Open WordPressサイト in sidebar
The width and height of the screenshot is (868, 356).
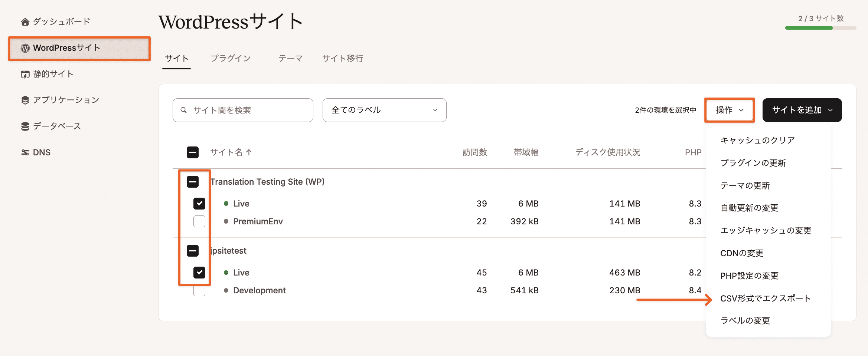79,48
